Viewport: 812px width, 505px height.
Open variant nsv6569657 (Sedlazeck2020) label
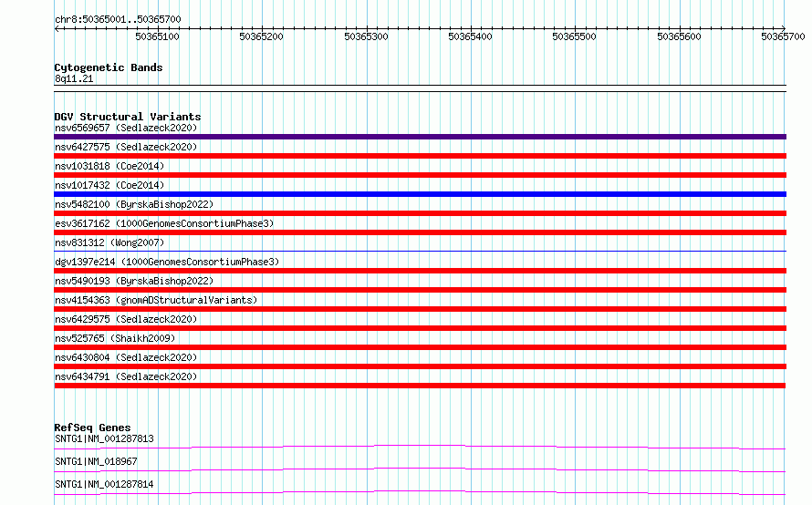point(126,128)
